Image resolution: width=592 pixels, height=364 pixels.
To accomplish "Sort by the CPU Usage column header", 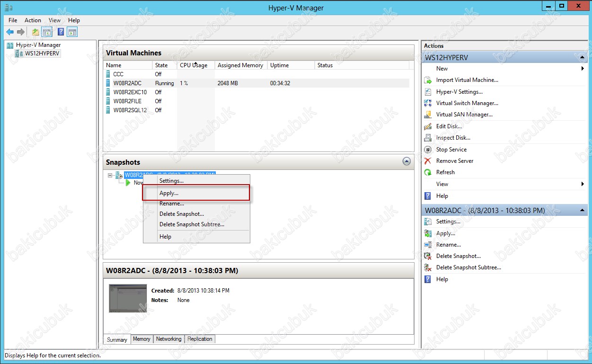I will (196, 65).
